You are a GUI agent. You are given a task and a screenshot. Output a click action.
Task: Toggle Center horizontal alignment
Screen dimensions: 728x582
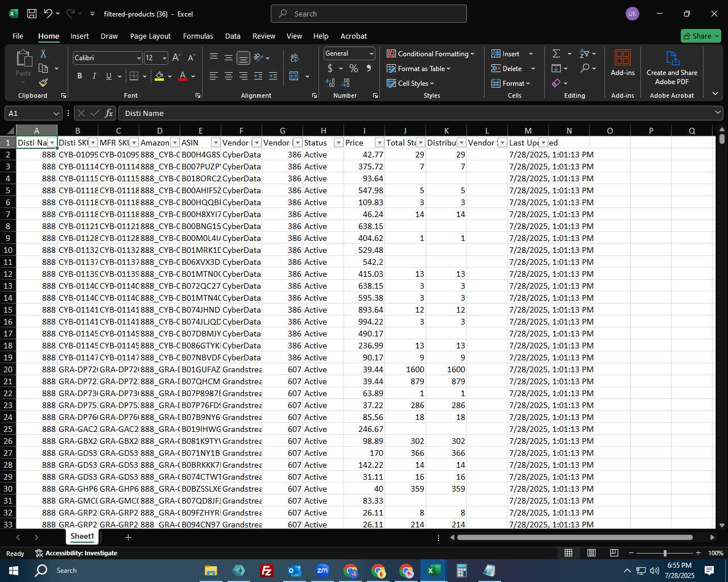pyautogui.click(x=229, y=76)
